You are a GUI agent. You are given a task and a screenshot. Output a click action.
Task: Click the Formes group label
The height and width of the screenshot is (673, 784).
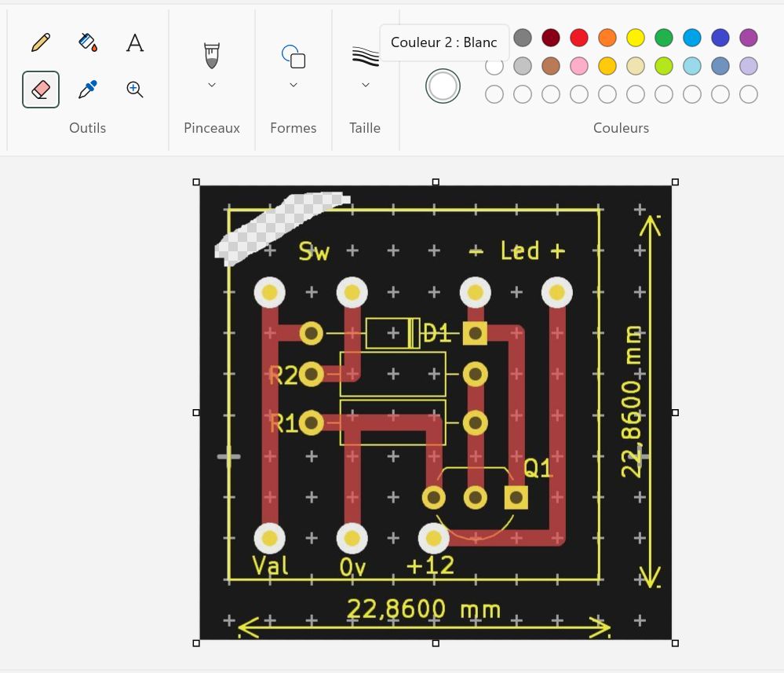tap(294, 128)
